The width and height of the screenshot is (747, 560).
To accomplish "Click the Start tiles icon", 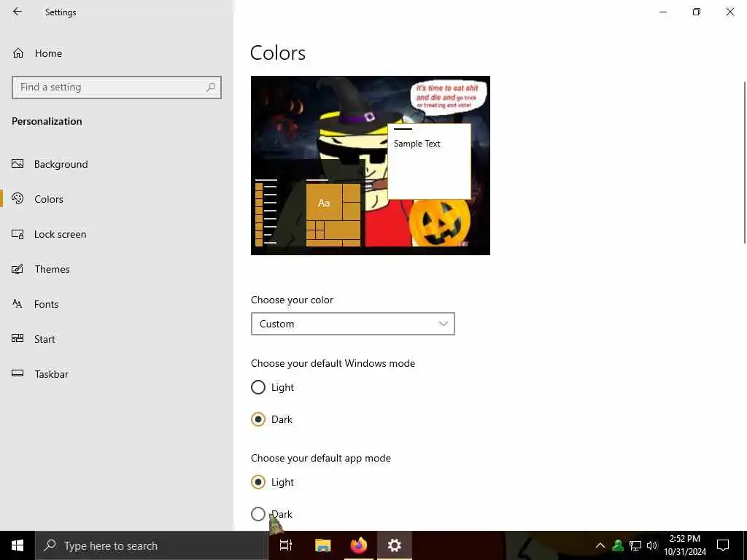I will coord(18,338).
